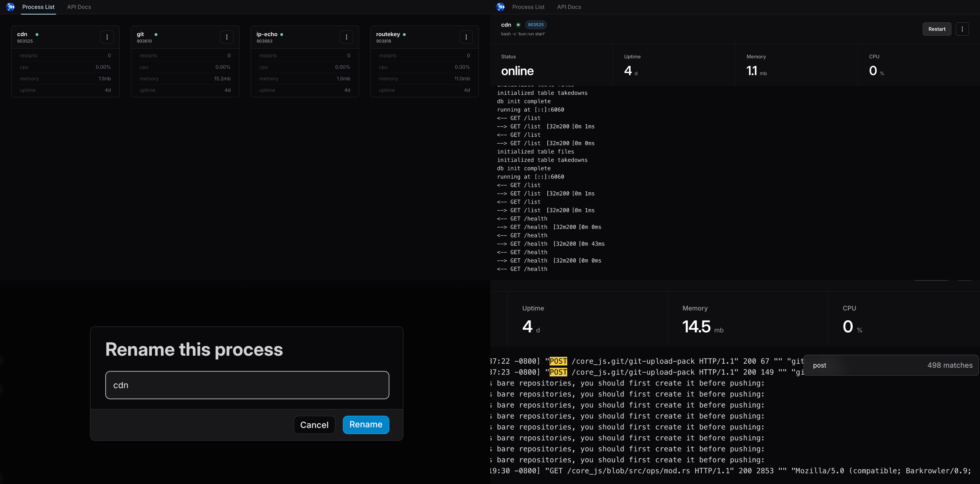Switch to the API Docs tab on the left
Screen dimensions: 980x484
click(79, 7)
